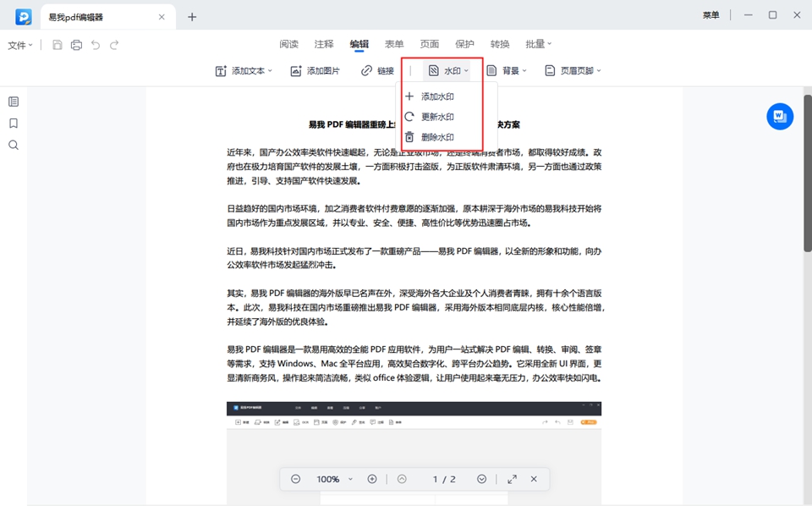Switch to the 转换 convert tab
Viewport: 812px width, 506px height.
(500, 44)
